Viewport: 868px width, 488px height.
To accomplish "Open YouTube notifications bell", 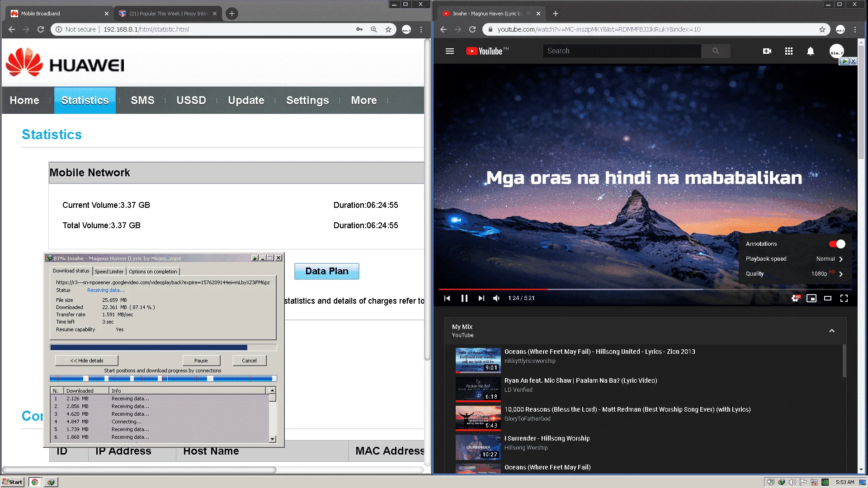I will (x=811, y=51).
